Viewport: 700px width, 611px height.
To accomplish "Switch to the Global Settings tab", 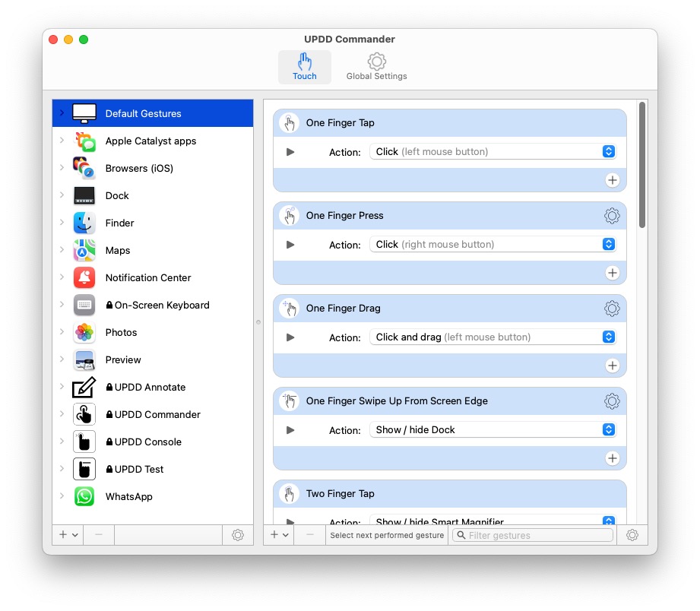I will tap(376, 67).
